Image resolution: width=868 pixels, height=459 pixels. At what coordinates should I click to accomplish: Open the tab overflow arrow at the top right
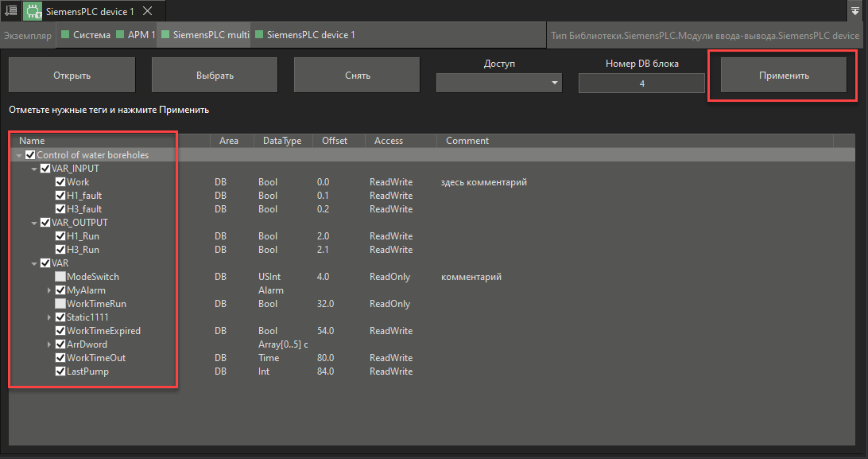click(855, 10)
